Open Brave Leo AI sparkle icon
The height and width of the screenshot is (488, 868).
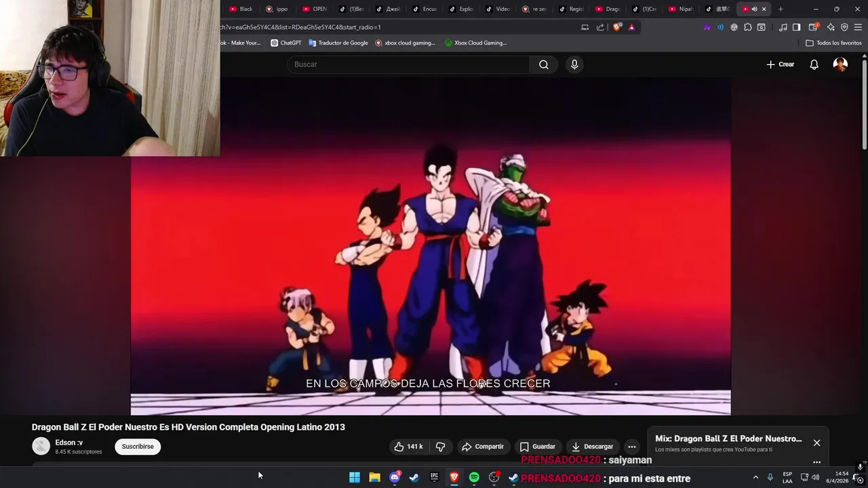coord(831,27)
